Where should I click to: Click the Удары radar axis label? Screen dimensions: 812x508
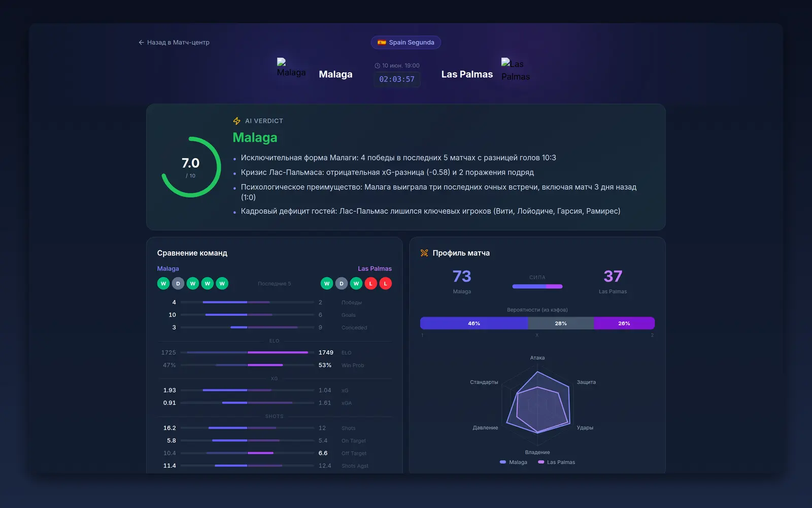pyautogui.click(x=585, y=428)
